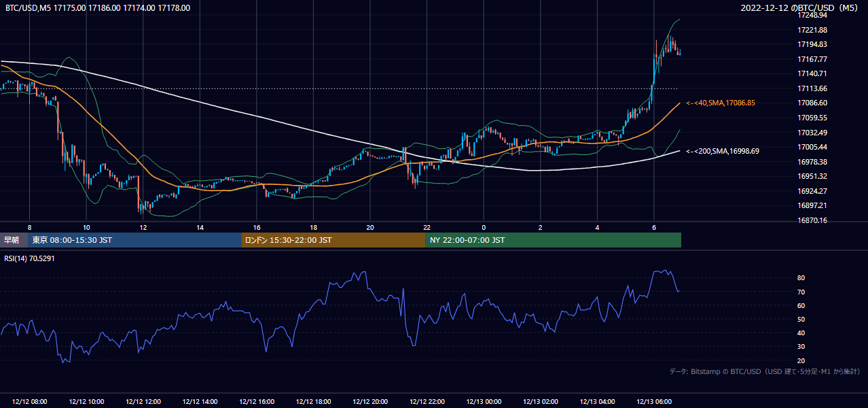Screen dimensions: 868x408
Task: Click price axis label 16978.38
Action: [x=813, y=162]
